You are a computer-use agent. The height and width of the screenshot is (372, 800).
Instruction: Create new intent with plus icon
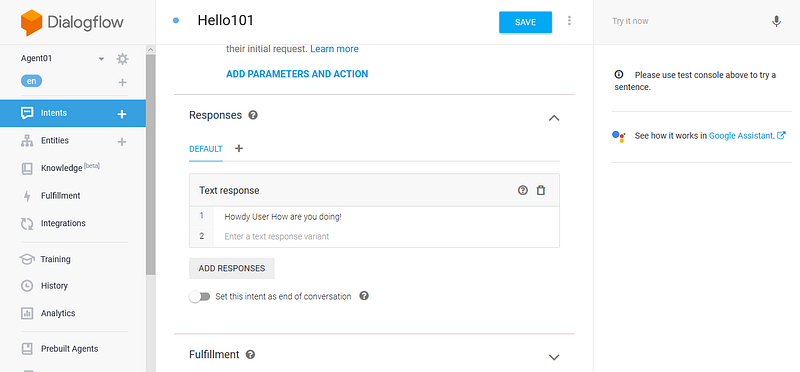122,114
